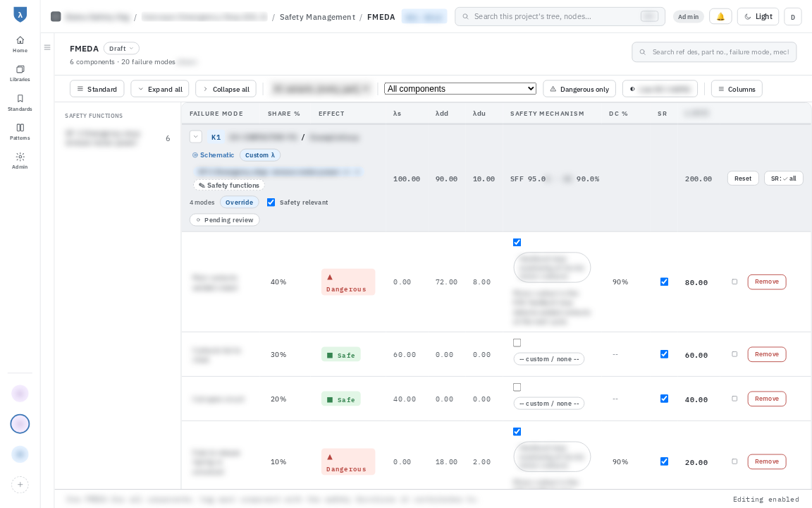812x508 pixels.
Task: Click the D user avatar
Action: coord(793,17)
